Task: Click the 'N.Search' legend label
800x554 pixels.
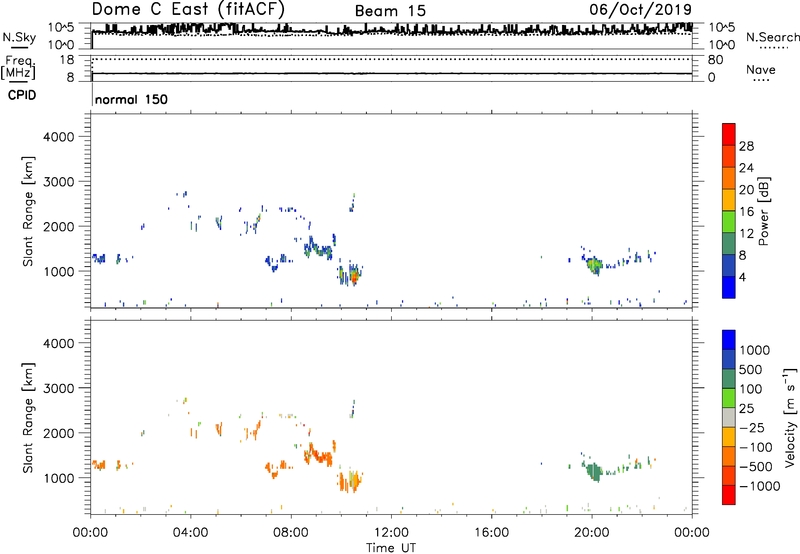Action: (772, 37)
